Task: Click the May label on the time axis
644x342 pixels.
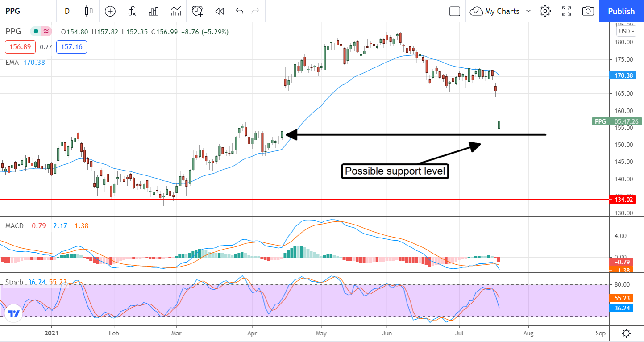Action: [321, 333]
